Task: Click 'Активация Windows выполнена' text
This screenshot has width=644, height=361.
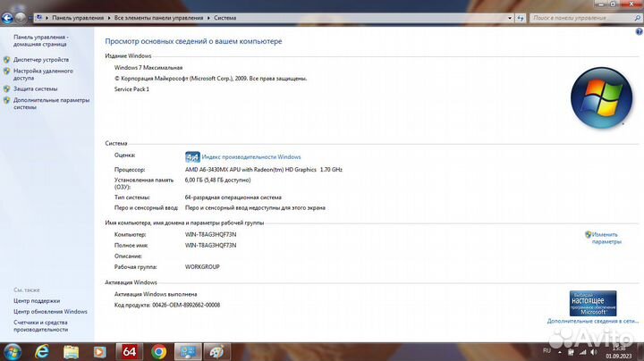Action: [x=156, y=294]
